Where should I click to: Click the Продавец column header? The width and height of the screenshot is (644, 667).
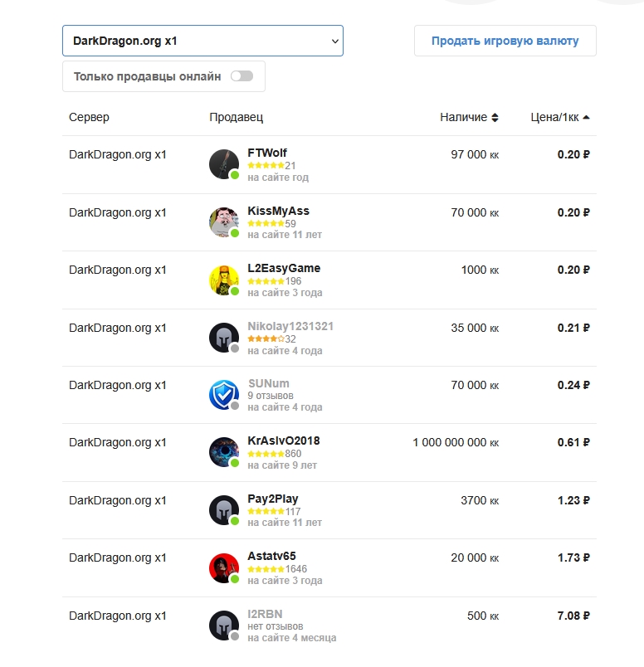[237, 117]
